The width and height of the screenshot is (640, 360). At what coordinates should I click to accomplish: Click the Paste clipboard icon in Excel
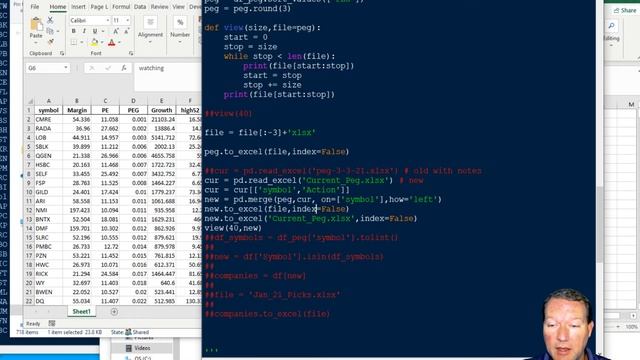(36, 24)
